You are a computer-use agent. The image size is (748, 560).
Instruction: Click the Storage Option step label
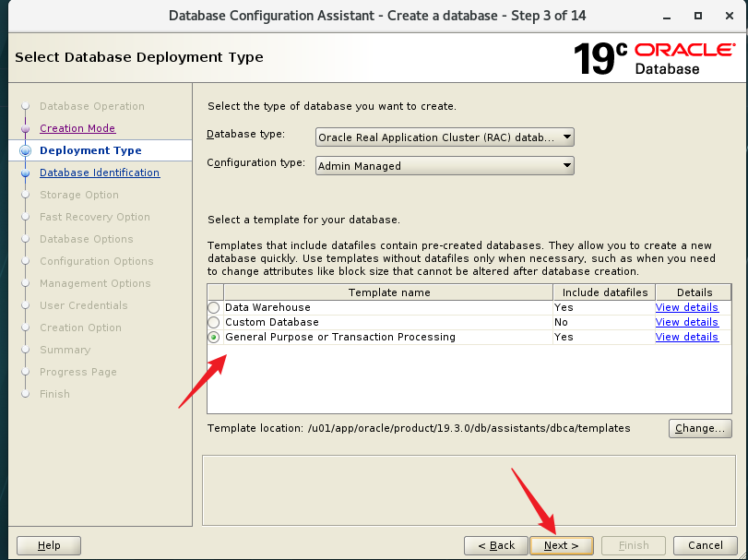[79, 195]
